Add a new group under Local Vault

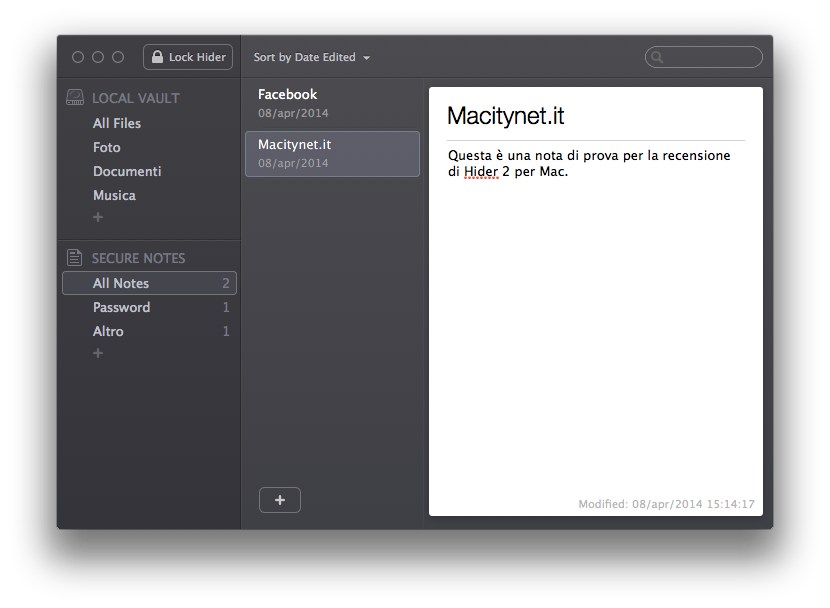pyautogui.click(x=98, y=217)
